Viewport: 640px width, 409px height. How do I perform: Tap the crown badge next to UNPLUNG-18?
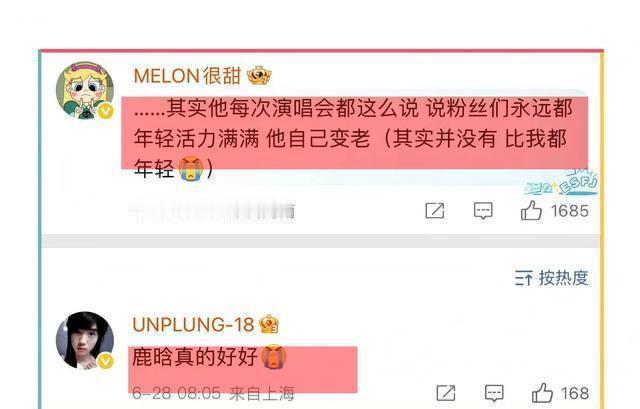[x=269, y=325]
